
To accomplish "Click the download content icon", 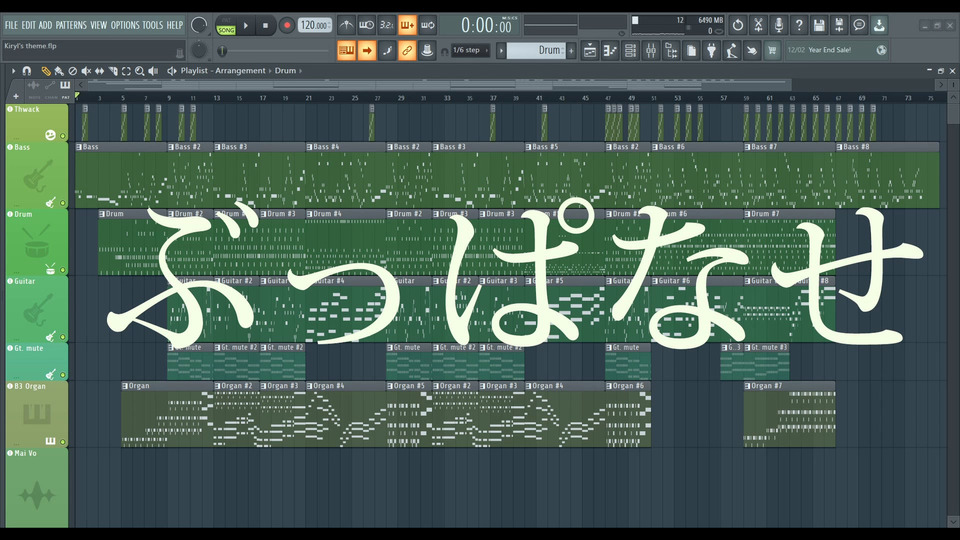I will [x=879, y=25].
